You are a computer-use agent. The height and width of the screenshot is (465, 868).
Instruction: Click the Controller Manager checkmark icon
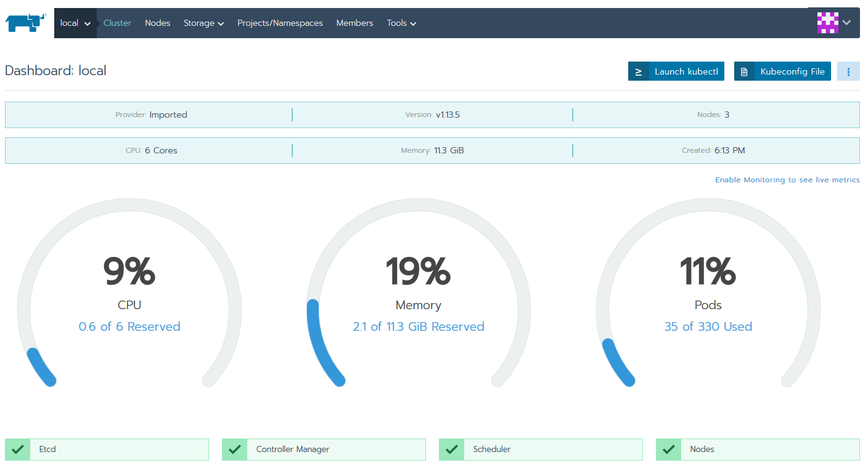pos(234,450)
